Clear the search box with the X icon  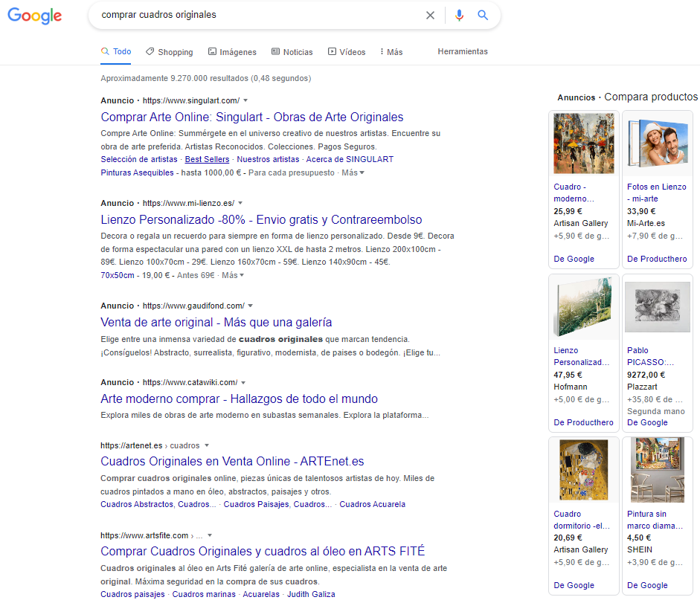tap(430, 15)
